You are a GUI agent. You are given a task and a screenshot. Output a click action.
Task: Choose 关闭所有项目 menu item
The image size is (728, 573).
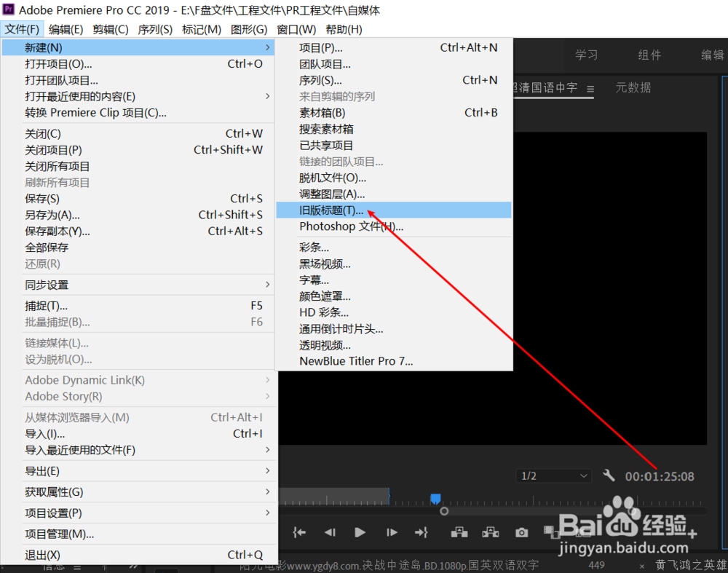pos(138,166)
